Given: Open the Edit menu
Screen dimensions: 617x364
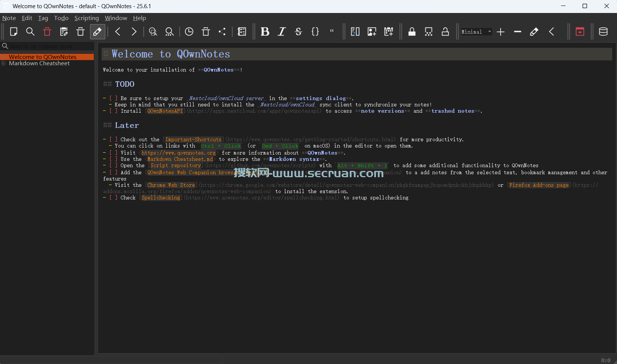Looking at the screenshot, I should coord(27,18).
